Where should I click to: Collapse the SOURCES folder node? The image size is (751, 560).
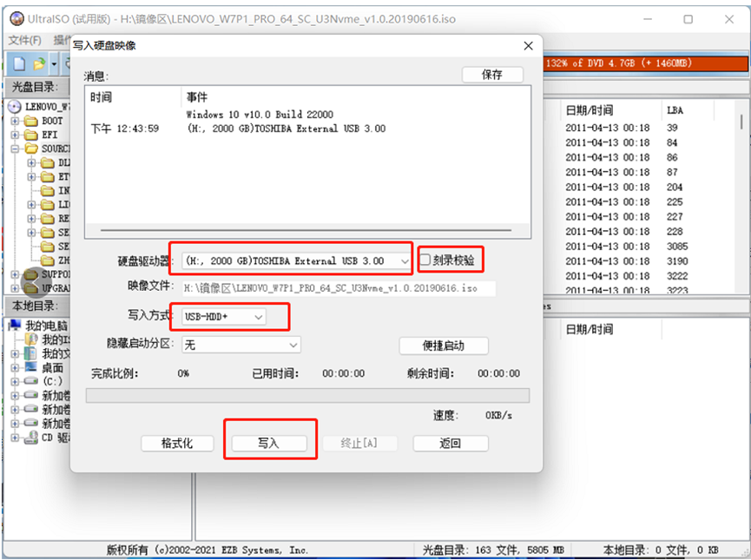15,148
